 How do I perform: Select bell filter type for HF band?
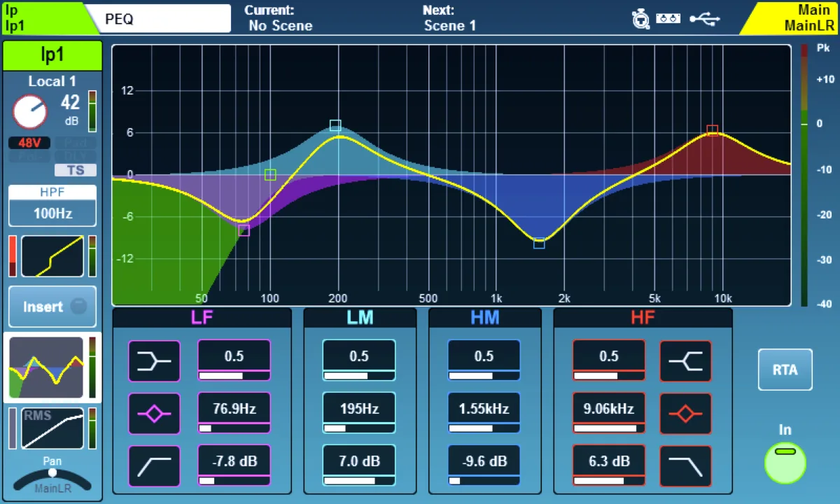[685, 414]
